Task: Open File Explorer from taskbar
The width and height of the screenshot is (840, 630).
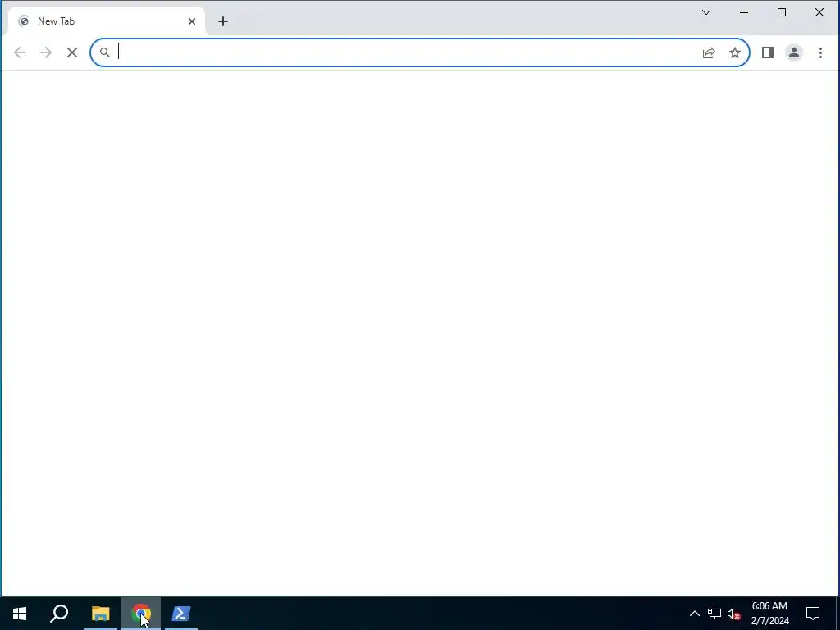Action: click(101, 614)
